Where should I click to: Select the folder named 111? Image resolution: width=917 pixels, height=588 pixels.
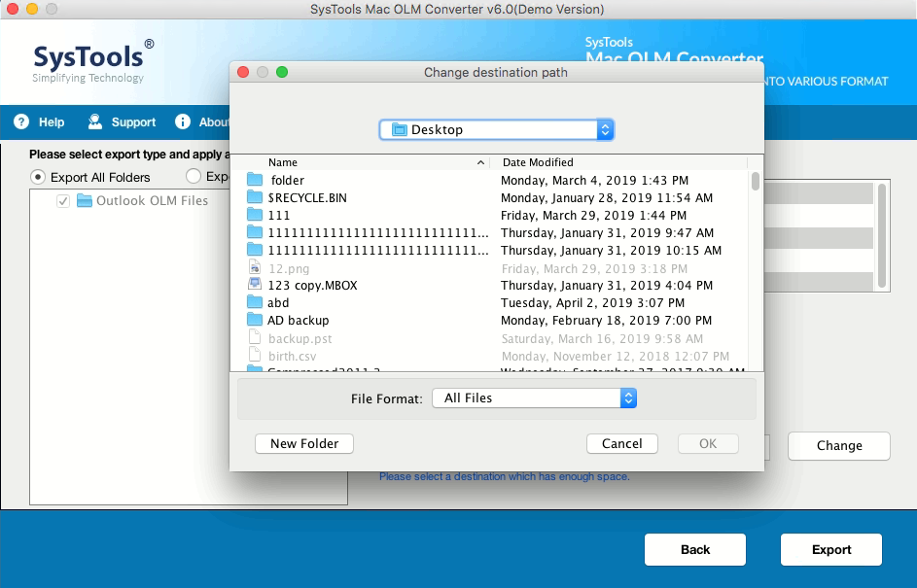coord(278,215)
